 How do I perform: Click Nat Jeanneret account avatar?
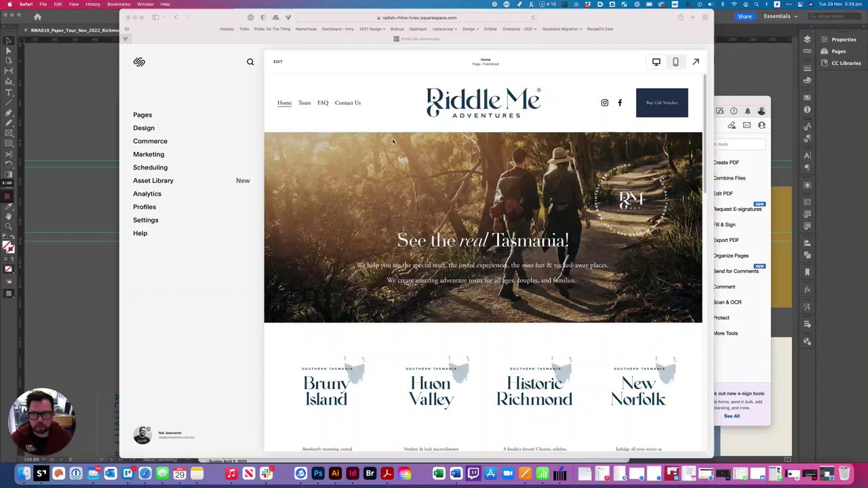[142, 434]
